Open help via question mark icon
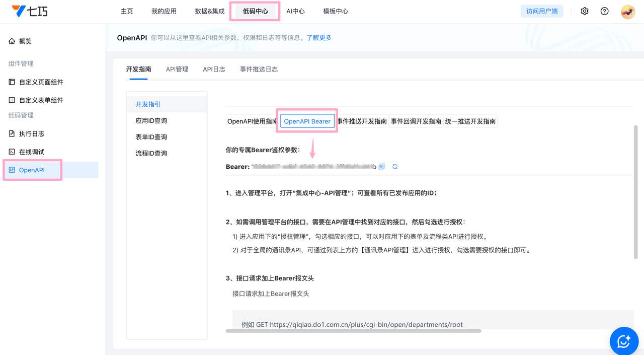 click(604, 11)
